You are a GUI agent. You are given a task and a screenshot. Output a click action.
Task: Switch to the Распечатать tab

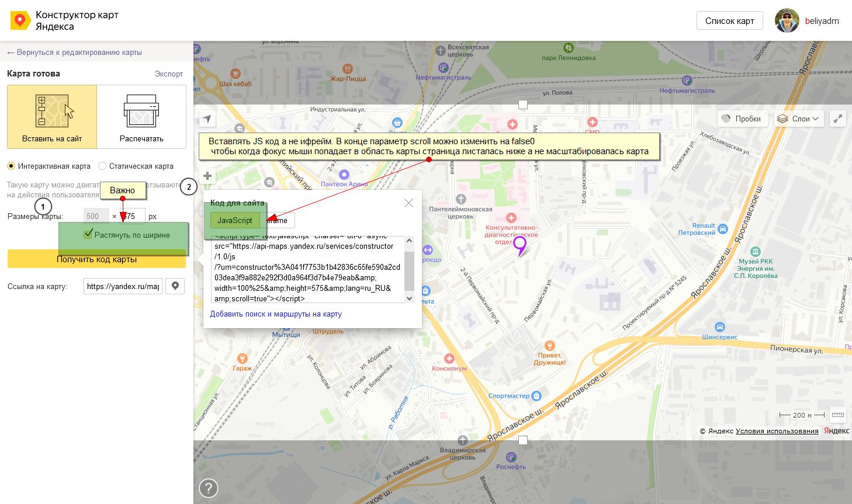click(x=141, y=117)
